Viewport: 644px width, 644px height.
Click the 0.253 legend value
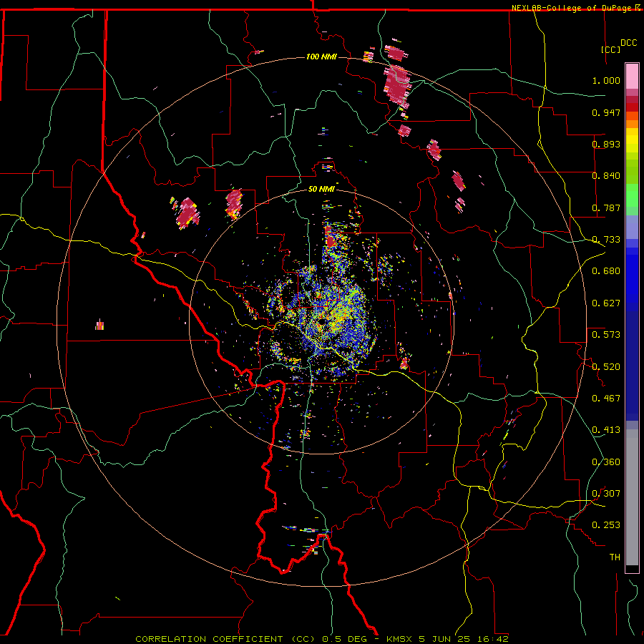pos(606,525)
